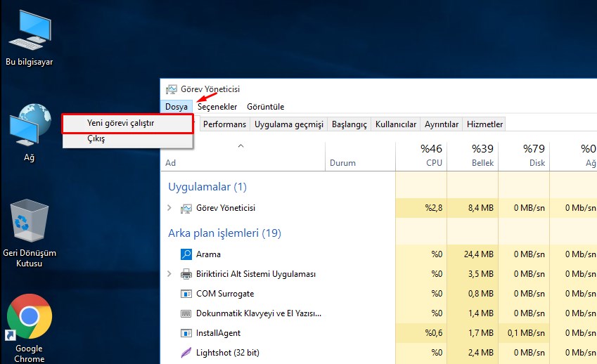
Task: Click the Lightshot (32 bit) feather icon
Action: pos(186,353)
